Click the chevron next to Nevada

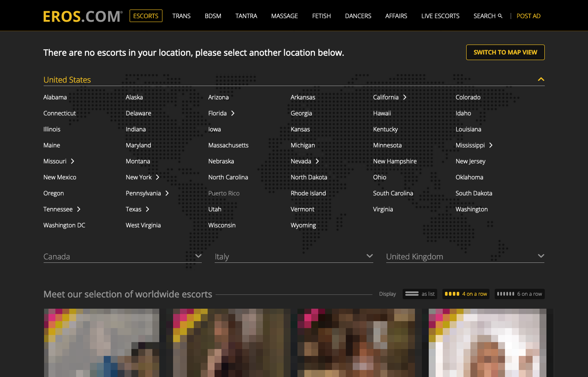click(x=317, y=161)
